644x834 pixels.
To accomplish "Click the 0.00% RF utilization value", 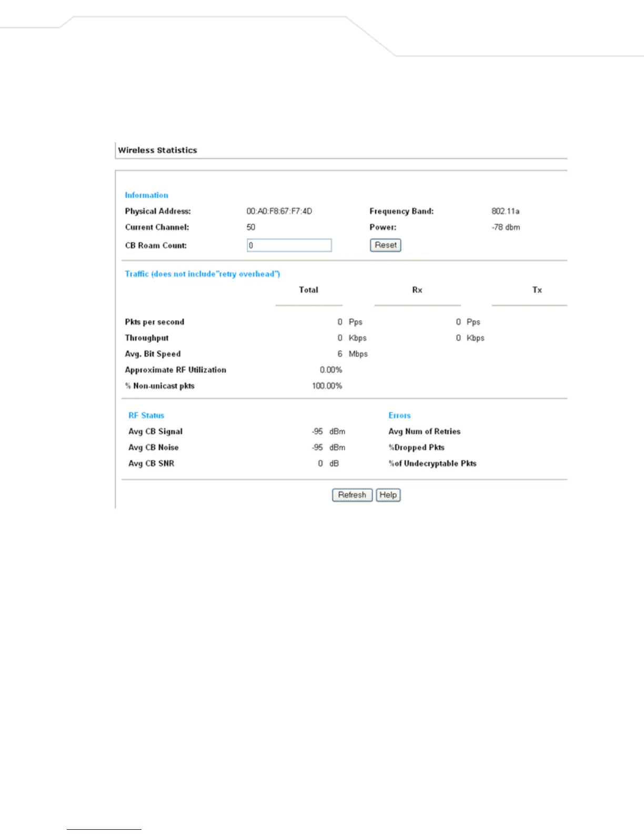I will click(x=331, y=370).
